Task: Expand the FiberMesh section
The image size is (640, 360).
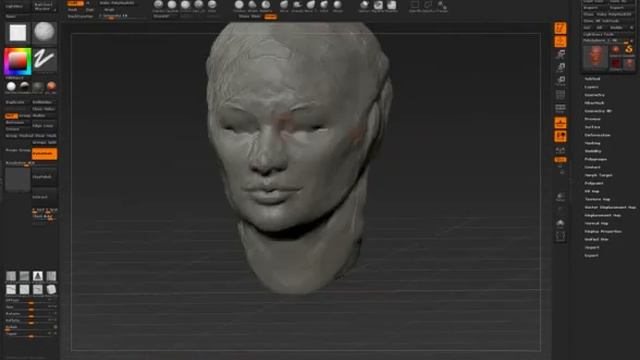Action: 594,103
